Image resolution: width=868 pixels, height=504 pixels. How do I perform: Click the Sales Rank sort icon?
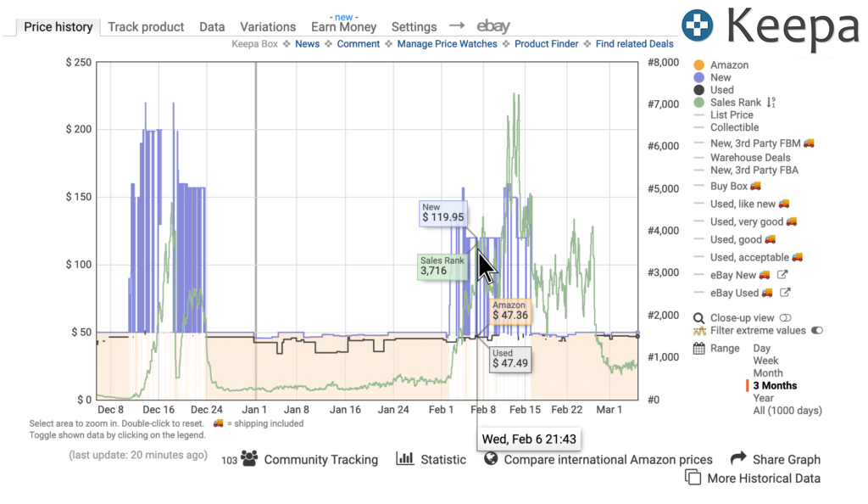(x=771, y=103)
